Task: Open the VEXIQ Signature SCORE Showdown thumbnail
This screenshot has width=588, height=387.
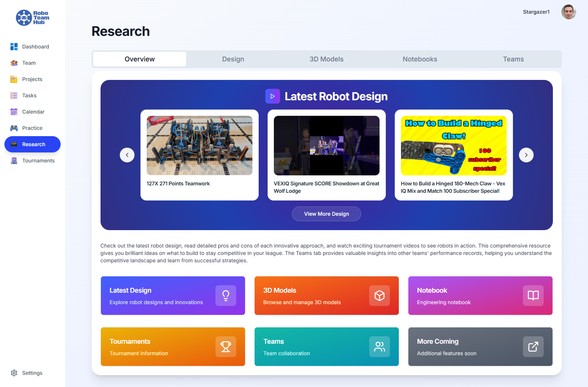Action: (327, 145)
